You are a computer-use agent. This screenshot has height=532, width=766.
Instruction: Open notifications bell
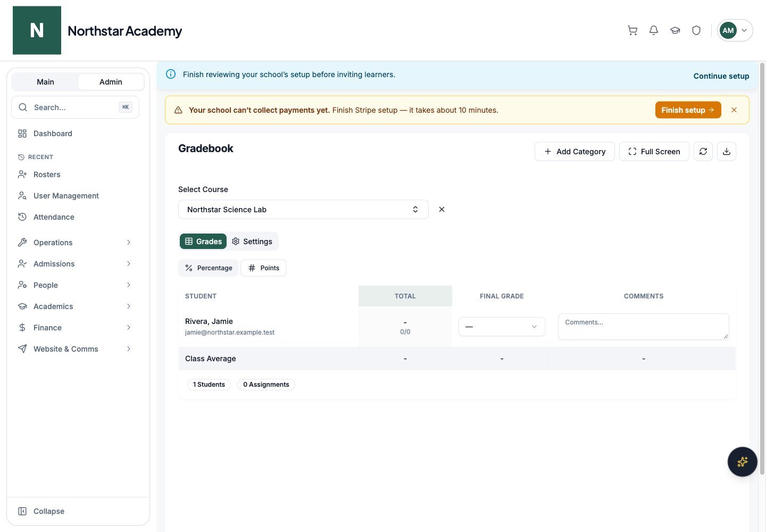[x=654, y=30]
